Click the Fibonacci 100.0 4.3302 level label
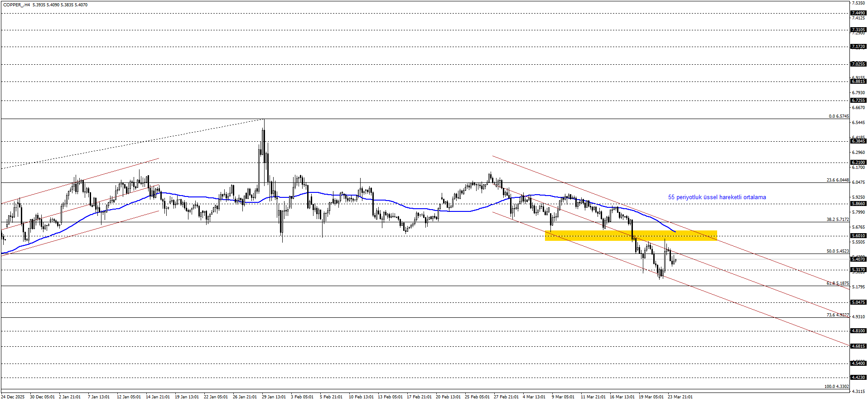 [x=836, y=387]
